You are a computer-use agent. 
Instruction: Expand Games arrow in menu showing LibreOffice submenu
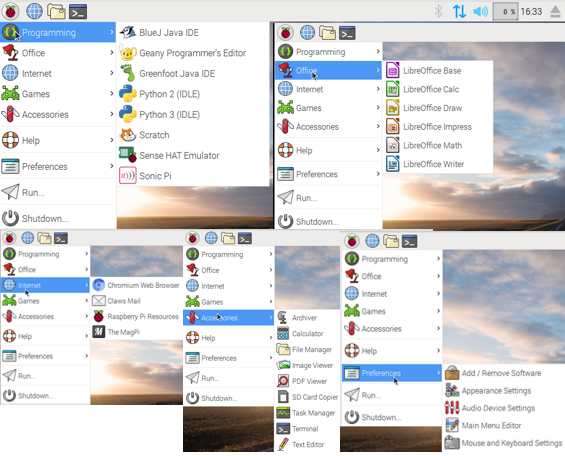point(378,108)
